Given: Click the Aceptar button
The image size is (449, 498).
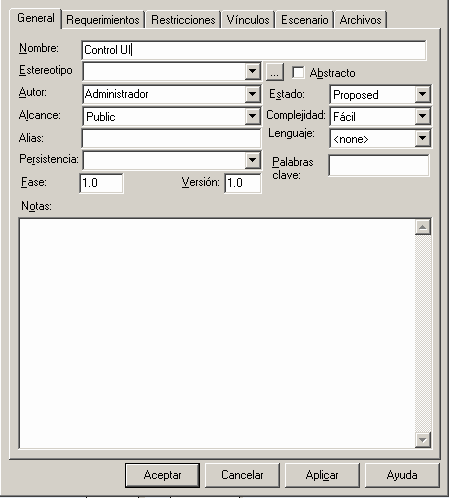Looking at the screenshot, I should [x=162, y=475].
